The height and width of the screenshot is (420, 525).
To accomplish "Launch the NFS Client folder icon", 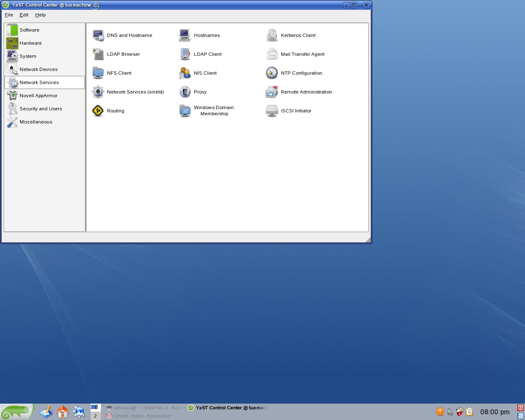I will [x=98, y=73].
